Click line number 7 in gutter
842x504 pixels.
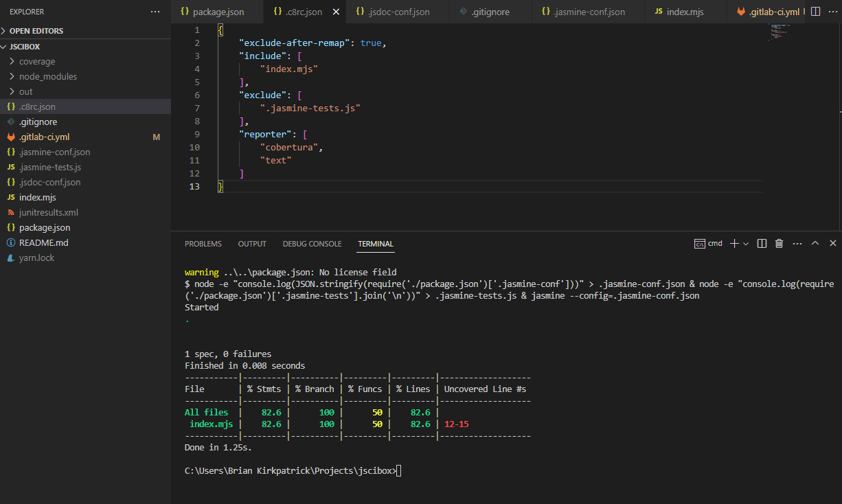197,108
